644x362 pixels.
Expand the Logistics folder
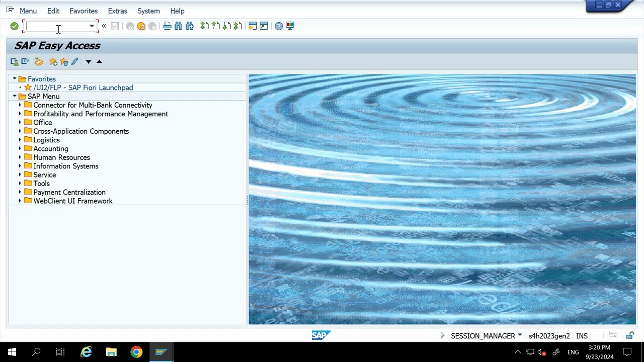pos(20,140)
